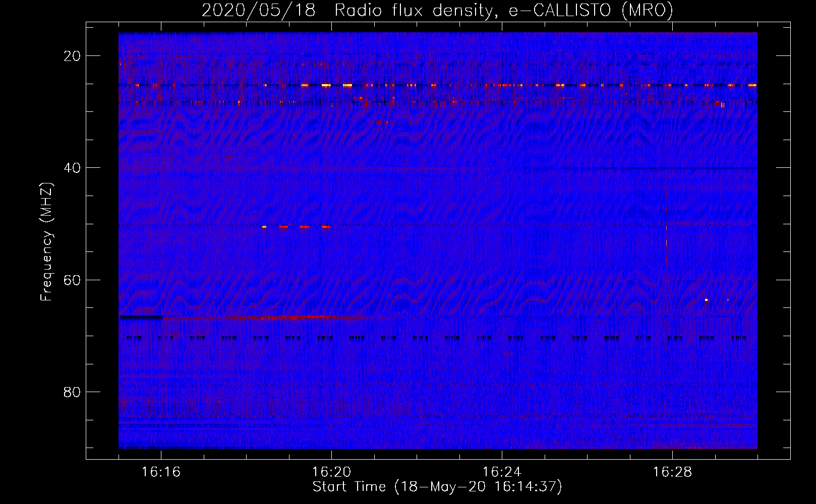Click the 40 MHz frequency tick label
The width and height of the screenshot is (816, 504).
[72, 168]
